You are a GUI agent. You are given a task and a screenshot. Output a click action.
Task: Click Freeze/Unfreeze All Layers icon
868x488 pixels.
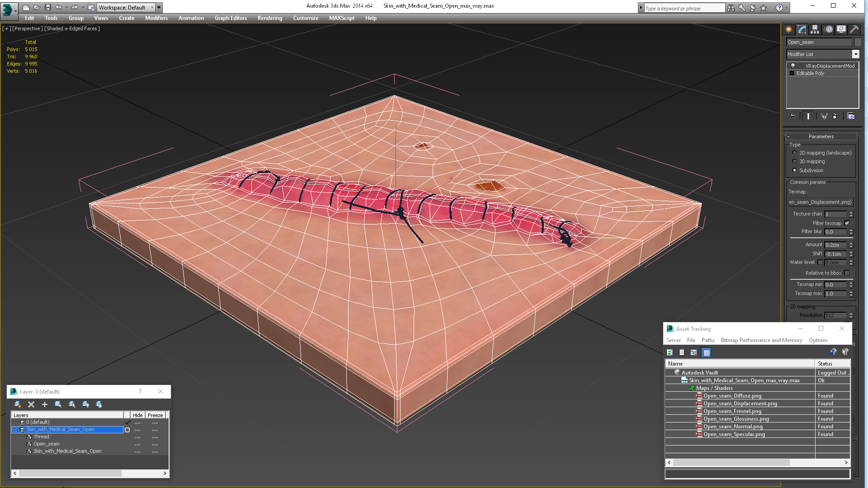click(x=99, y=404)
